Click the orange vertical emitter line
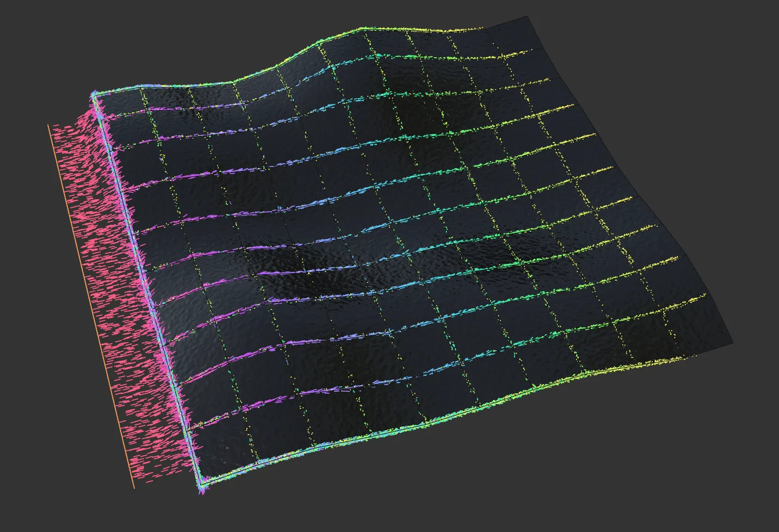The width and height of the screenshot is (779, 532). point(91,305)
